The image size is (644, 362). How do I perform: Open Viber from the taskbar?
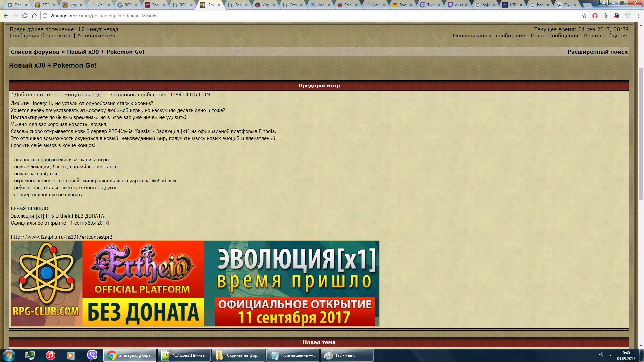coord(92,355)
